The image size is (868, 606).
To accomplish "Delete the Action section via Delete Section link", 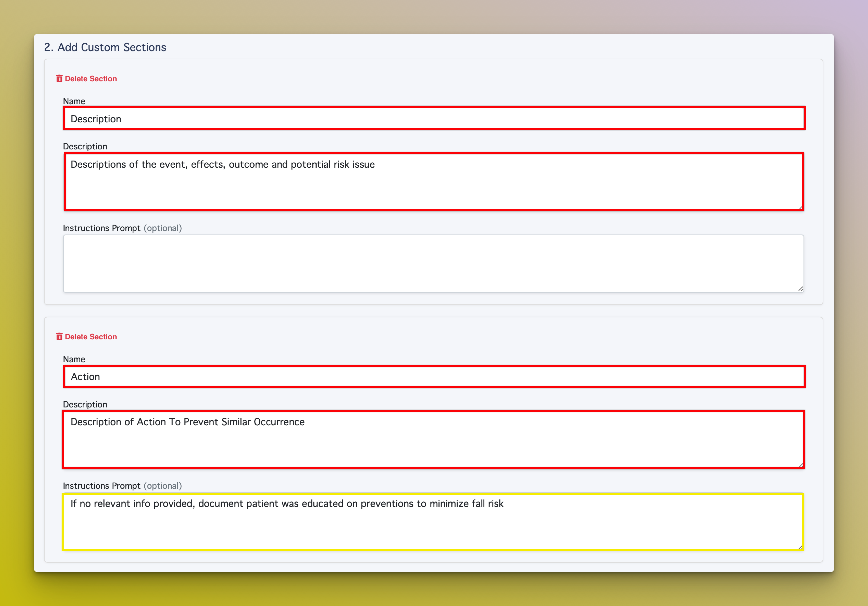I will click(87, 337).
